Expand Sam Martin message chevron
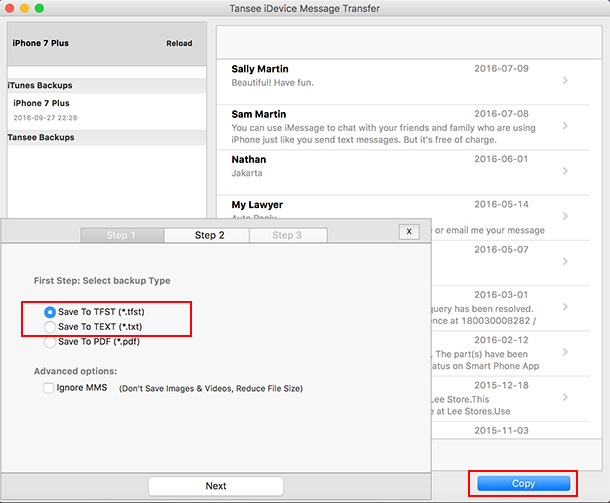This screenshot has height=503, width=610. (x=565, y=126)
